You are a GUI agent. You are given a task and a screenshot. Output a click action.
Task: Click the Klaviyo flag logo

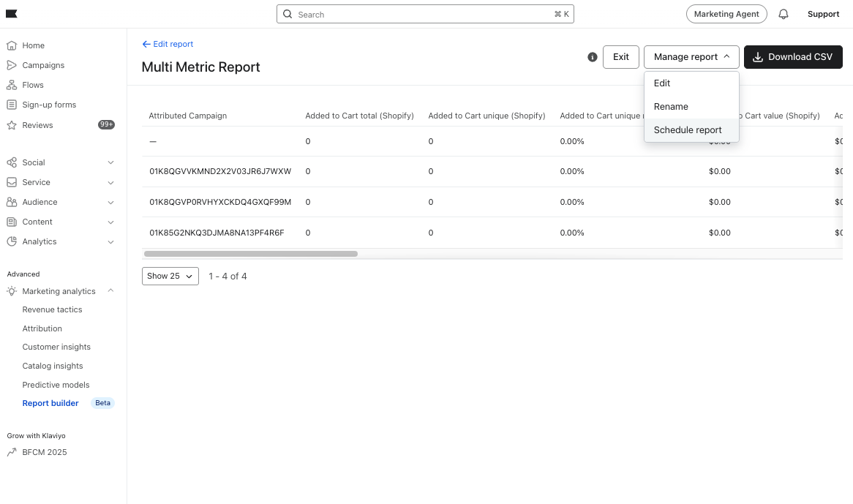tap(12, 14)
